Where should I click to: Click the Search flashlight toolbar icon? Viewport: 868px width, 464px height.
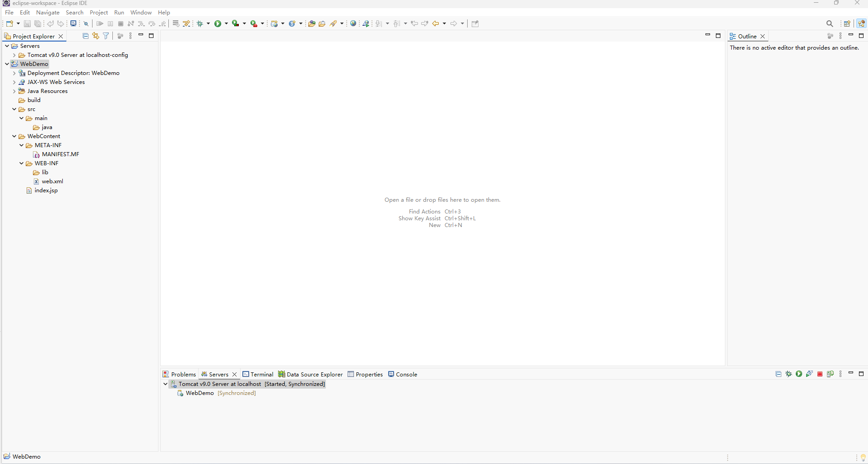(x=334, y=23)
